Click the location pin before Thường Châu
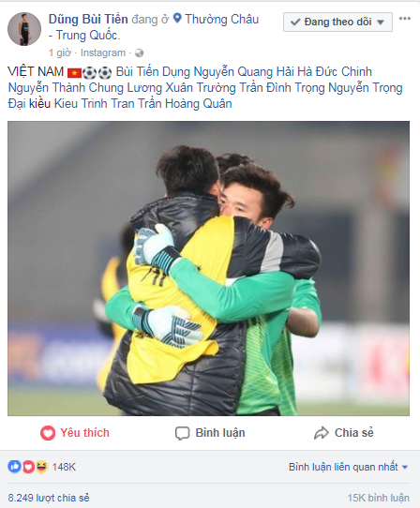This screenshot has width=420, height=508. coord(177,18)
